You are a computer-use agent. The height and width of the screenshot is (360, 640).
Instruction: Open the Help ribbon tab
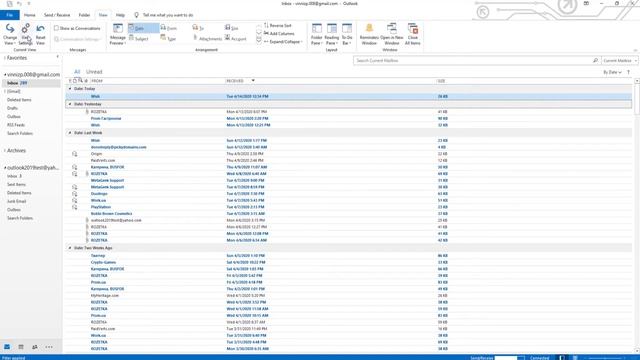tap(120, 15)
